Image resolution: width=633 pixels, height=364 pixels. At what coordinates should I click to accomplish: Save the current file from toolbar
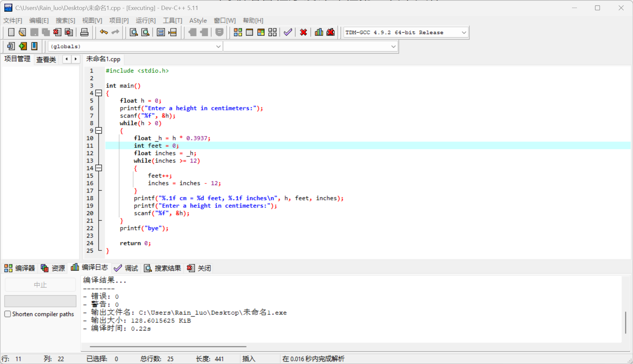(x=34, y=32)
